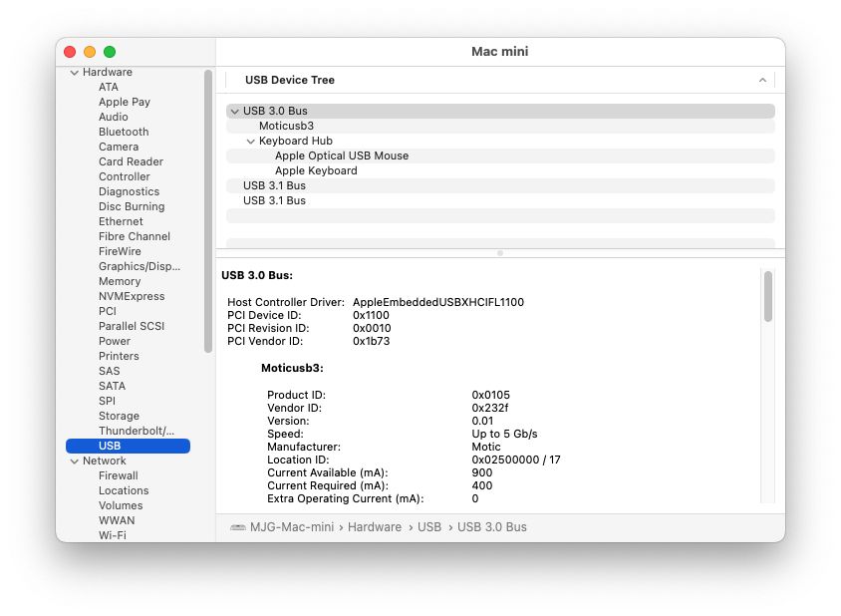Select the highlighted USB sidebar item
Screen dimensions: 841x616
coord(128,447)
